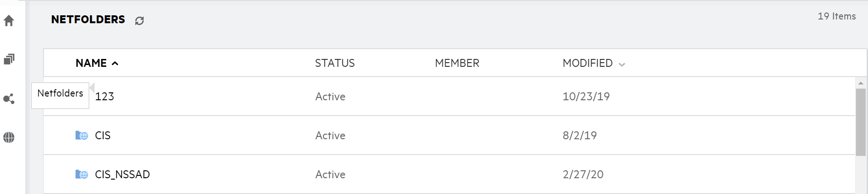Image resolution: width=868 pixels, height=194 pixels.
Task: Click the STATUS column header
Action: 335,63
